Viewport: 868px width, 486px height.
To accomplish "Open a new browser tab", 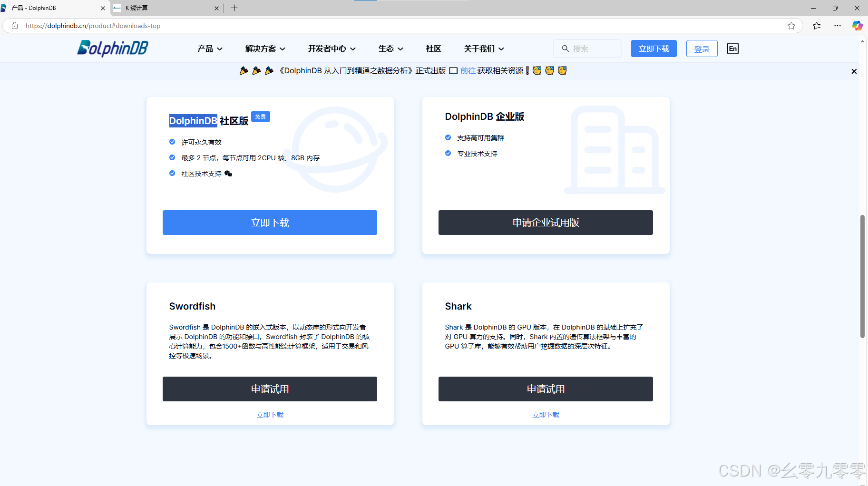I will coord(234,8).
